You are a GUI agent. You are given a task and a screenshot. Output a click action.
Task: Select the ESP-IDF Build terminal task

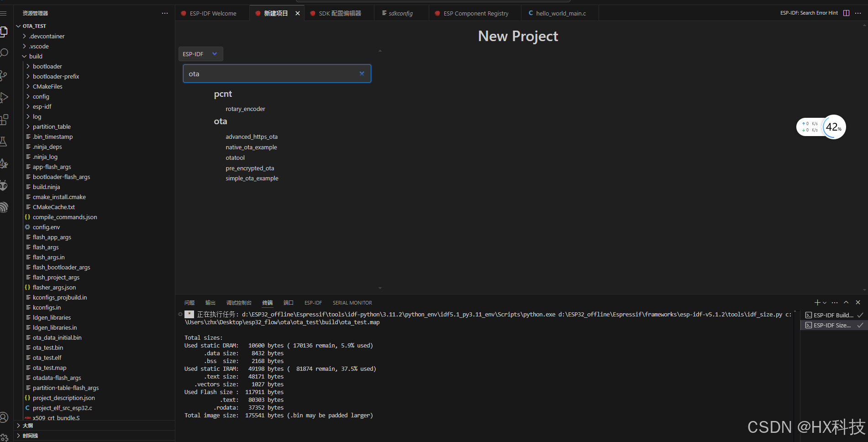(834, 315)
